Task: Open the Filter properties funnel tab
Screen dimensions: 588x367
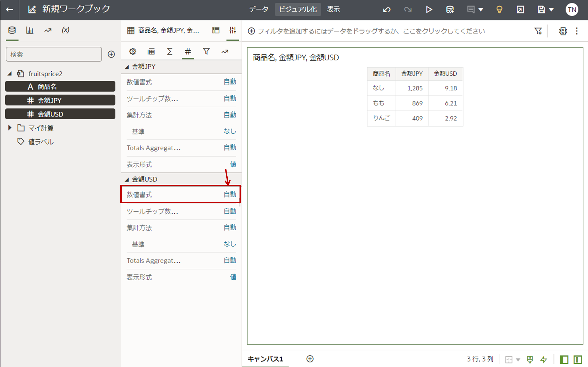Action: click(206, 51)
